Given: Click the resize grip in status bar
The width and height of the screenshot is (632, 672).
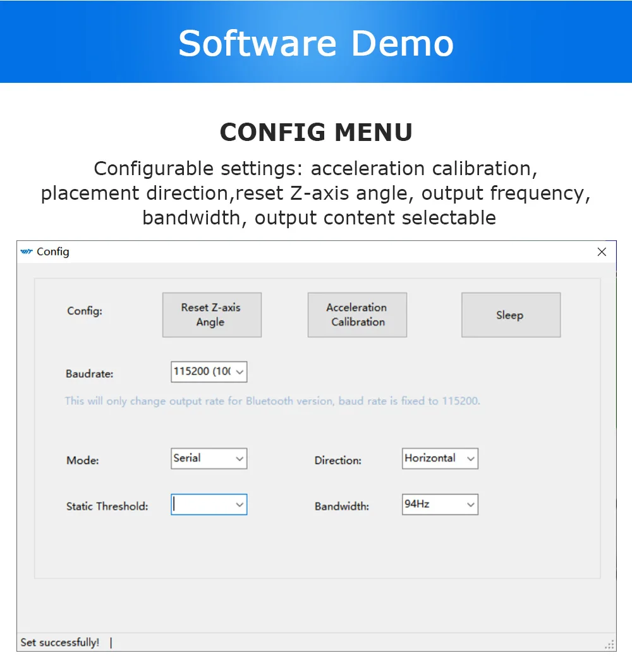Looking at the screenshot, I should pyautogui.click(x=609, y=645).
